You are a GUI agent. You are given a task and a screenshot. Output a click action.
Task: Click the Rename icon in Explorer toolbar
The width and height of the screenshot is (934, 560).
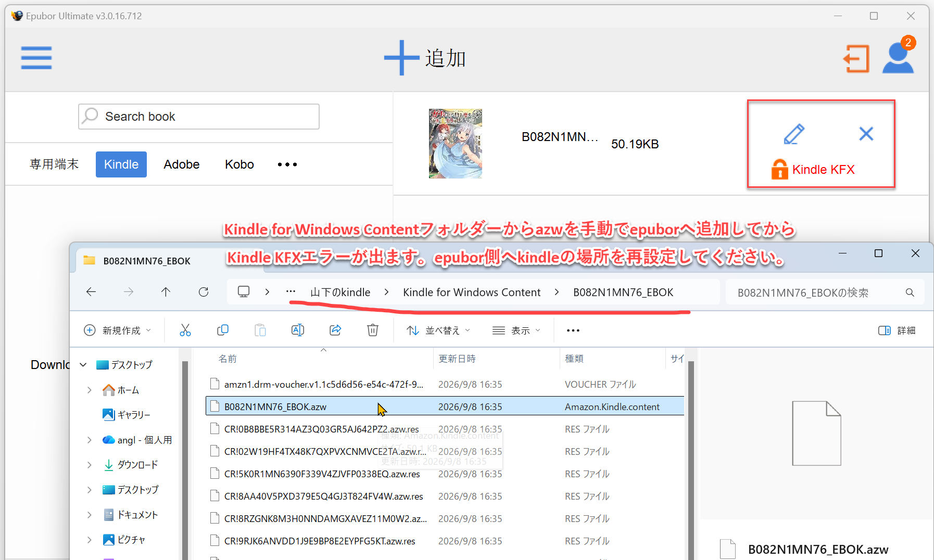coord(298,330)
